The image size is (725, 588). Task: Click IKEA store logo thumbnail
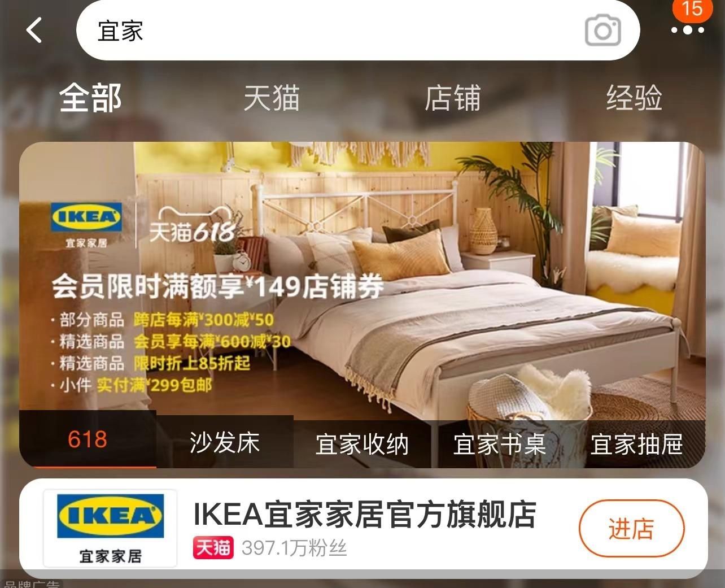[x=110, y=528]
